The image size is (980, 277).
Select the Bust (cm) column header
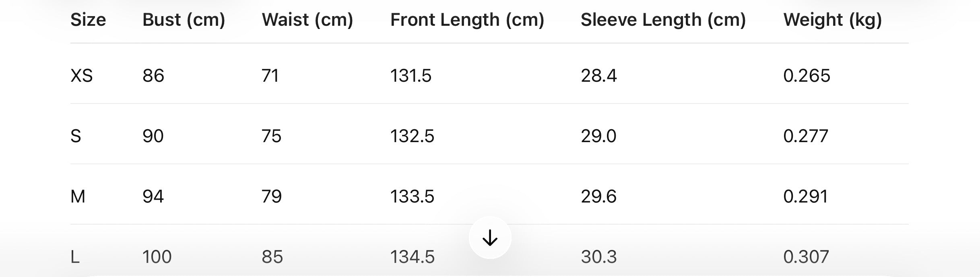point(184,20)
